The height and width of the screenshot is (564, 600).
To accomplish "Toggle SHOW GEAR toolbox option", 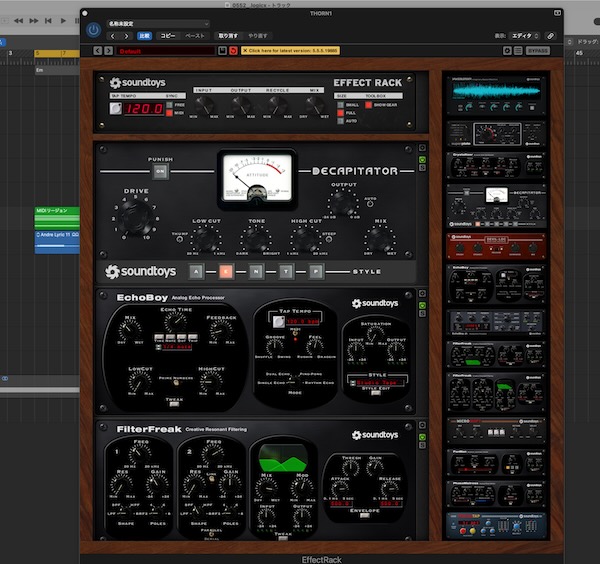I will click(x=368, y=105).
